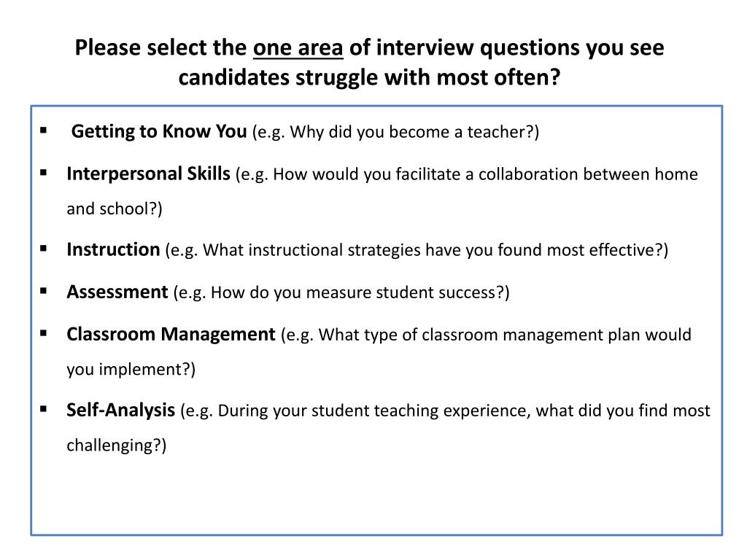Screen dimensions: 747x560
Task: Click 'challenging?)' continuation line
Action: click(116, 446)
